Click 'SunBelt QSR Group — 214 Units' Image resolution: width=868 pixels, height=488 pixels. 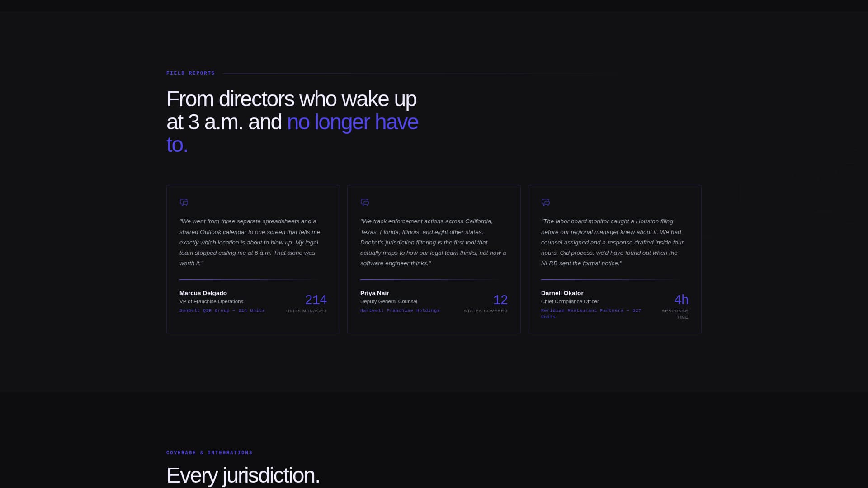click(222, 310)
